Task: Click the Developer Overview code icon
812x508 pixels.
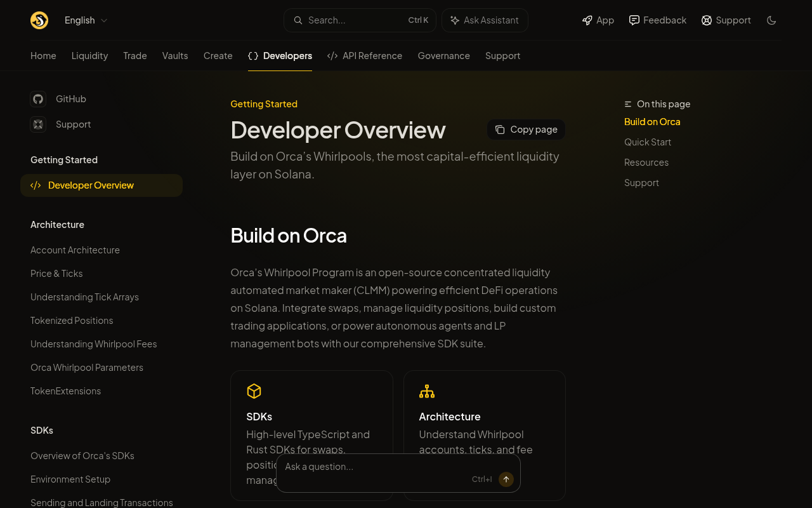Action: (x=36, y=185)
